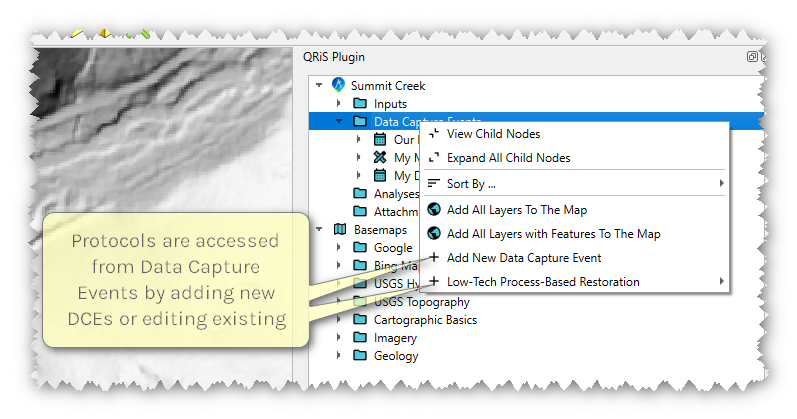797x419 pixels.
Task: Click the crossed tools icon beside the My M item
Action: (x=380, y=158)
